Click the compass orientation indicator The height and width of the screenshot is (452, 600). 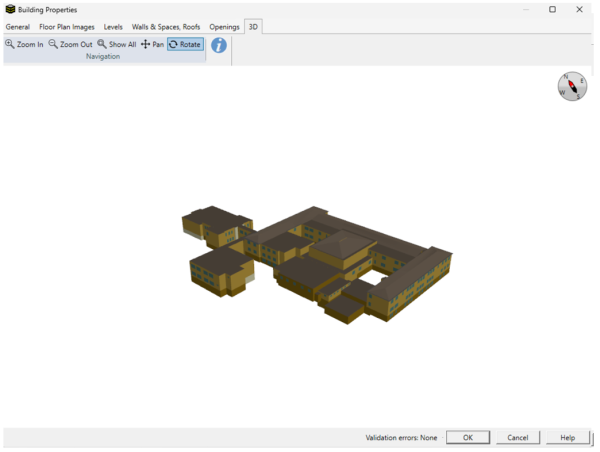coord(572,86)
